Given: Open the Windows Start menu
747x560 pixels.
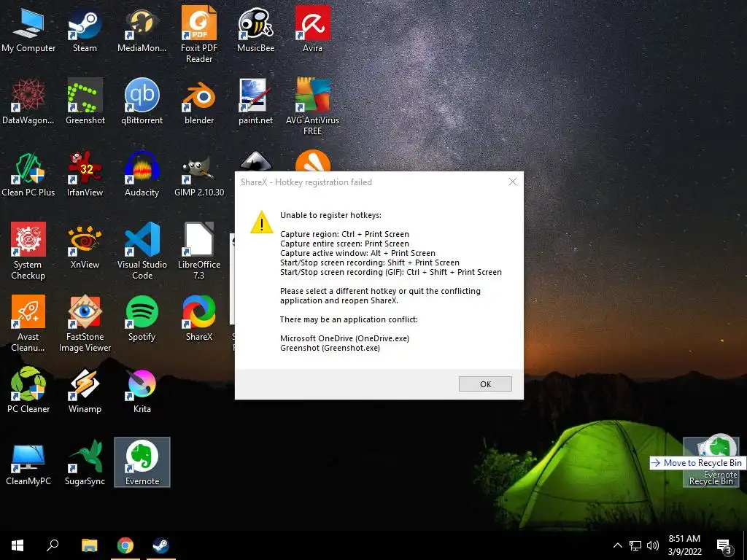Looking at the screenshot, I should [18, 545].
